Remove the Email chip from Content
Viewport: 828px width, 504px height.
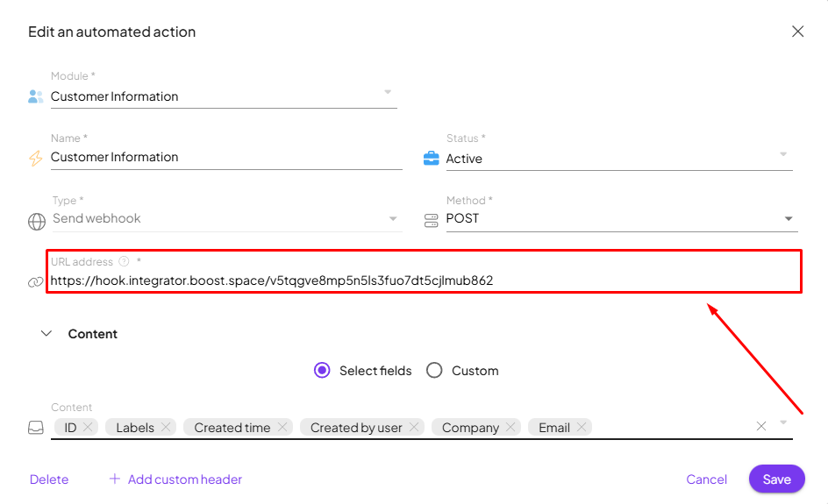[582, 428]
